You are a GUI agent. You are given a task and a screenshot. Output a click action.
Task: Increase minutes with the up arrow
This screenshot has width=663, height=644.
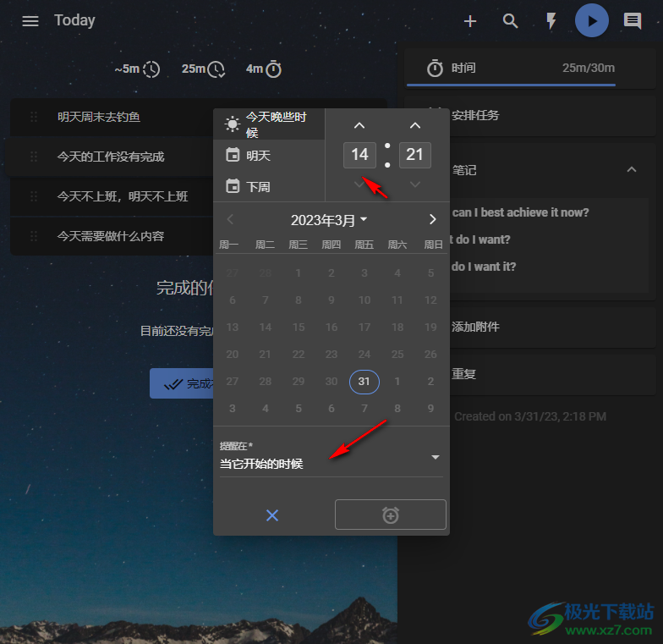[x=415, y=126]
